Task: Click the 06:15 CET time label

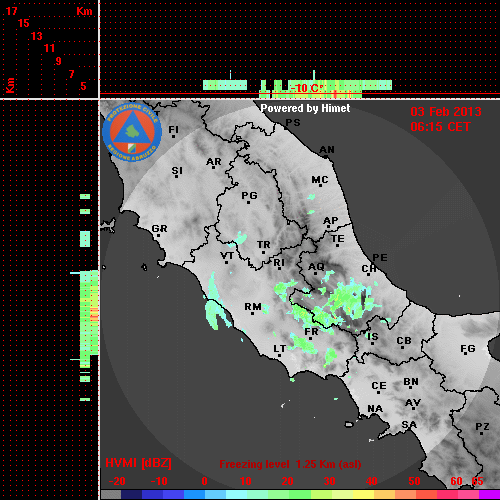Action: click(x=440, y=127)
